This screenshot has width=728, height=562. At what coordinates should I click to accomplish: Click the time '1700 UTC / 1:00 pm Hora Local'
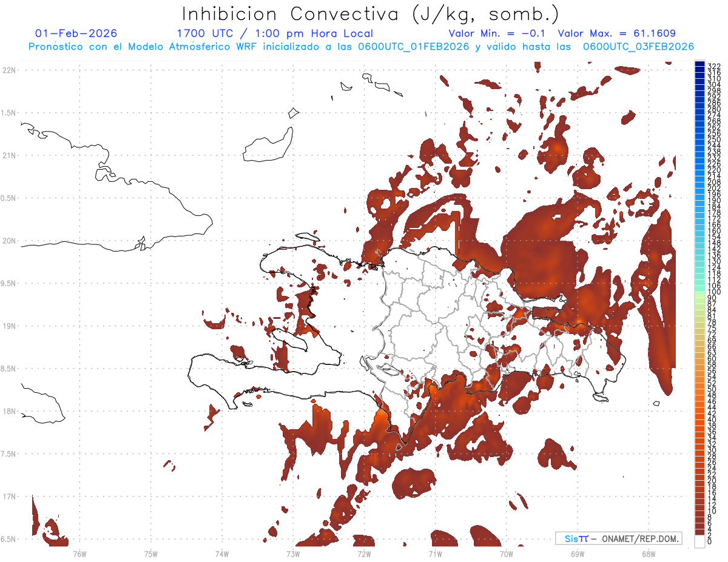(x=275, y=33)
